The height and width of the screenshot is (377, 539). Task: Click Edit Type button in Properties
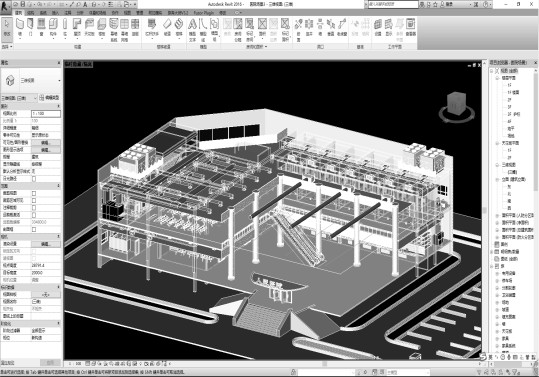click(x=49, y=98)
